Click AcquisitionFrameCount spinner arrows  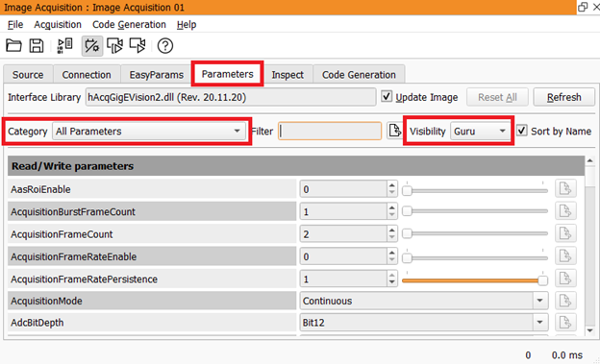[392, 234]
